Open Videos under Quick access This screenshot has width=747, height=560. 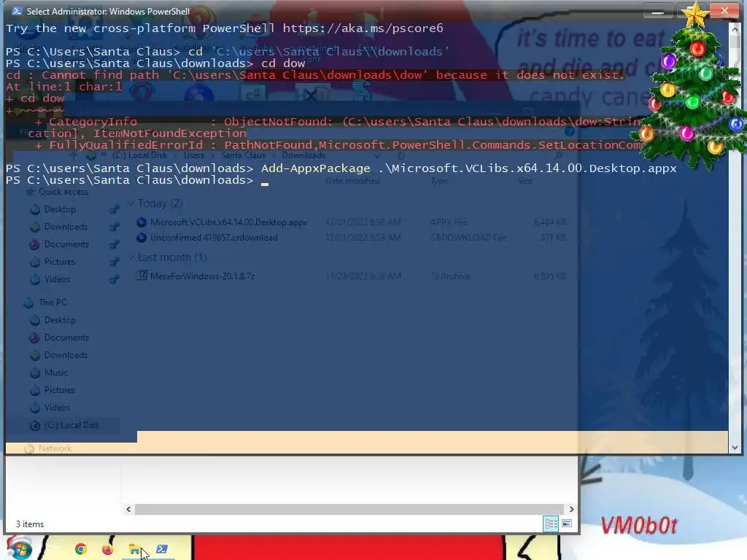click(57, 279)
